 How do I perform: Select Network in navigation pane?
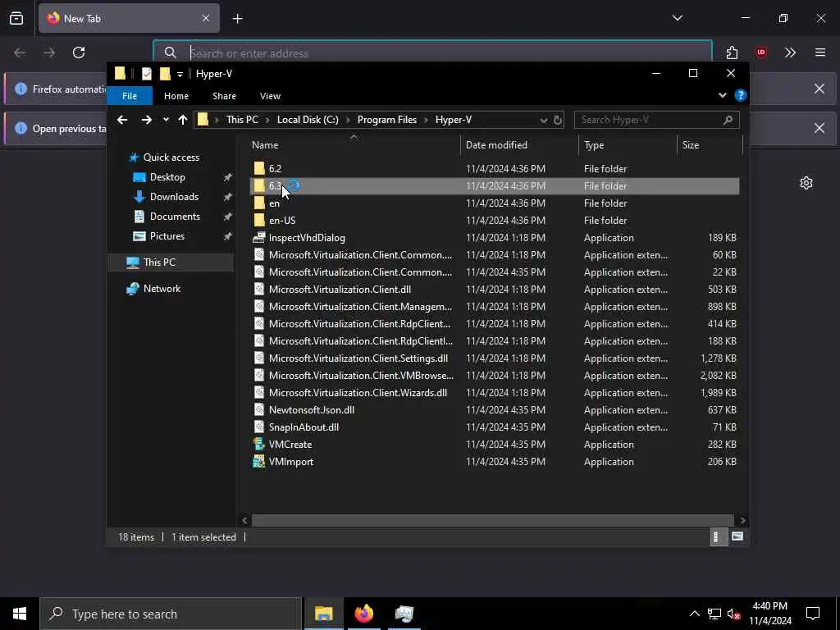point(162,288)
